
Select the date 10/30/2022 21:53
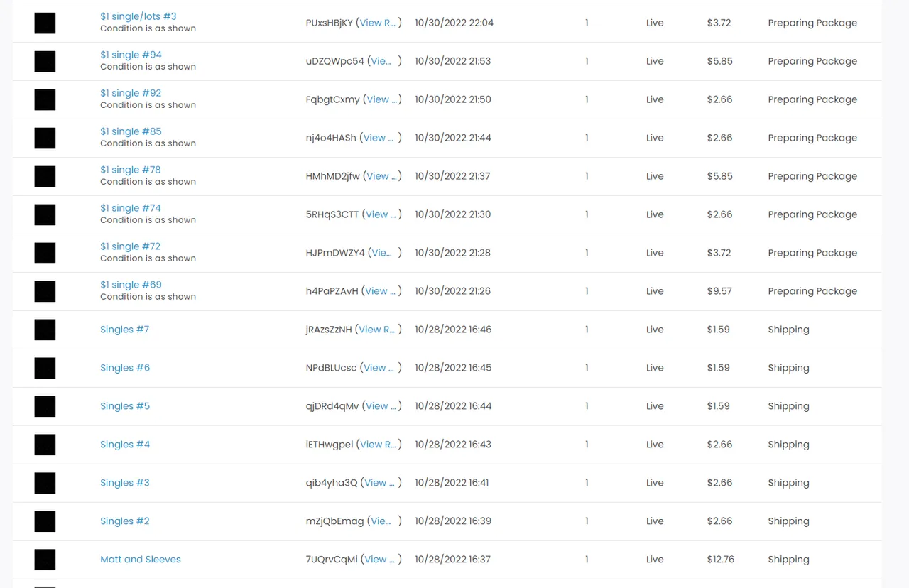pos(453,61)
